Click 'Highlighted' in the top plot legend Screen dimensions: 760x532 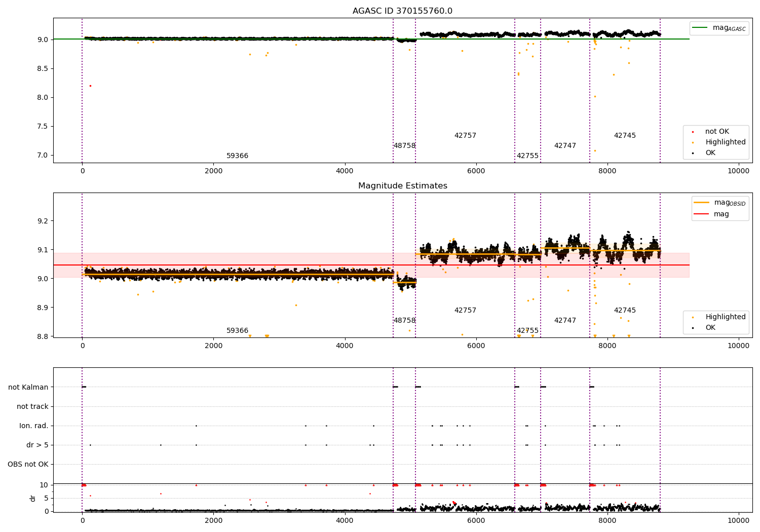pos(726,142)
